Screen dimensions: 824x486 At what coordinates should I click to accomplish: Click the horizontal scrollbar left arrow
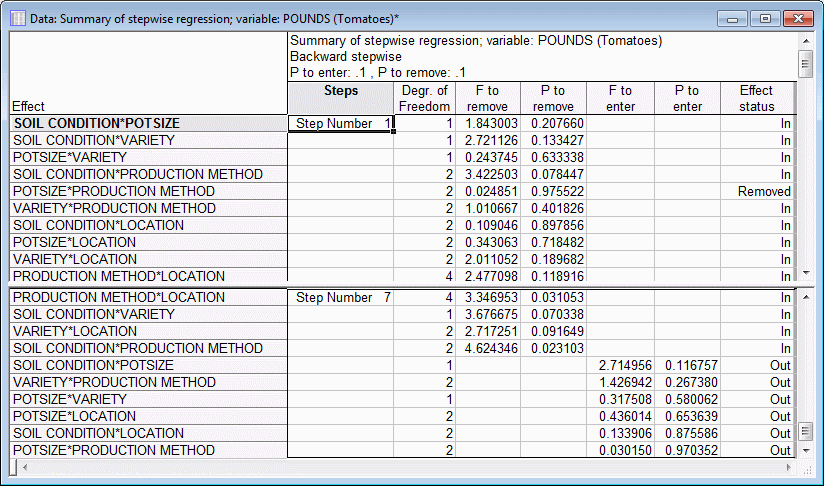(x=24, y=467)
